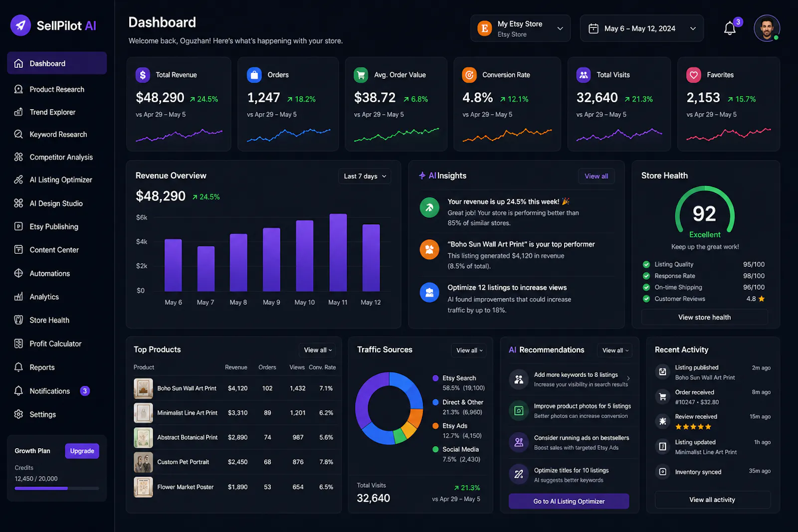Click the Avg. Order Value cart icon
The image size is (798, 532).
(x=361, y=75)
